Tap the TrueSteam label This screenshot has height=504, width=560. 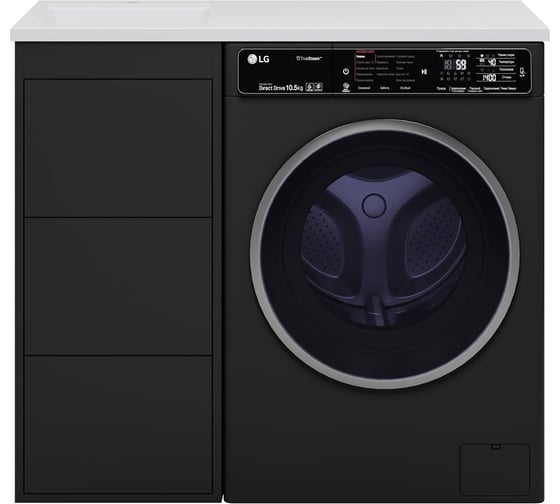pyautogui.click(x=309, y=58)
